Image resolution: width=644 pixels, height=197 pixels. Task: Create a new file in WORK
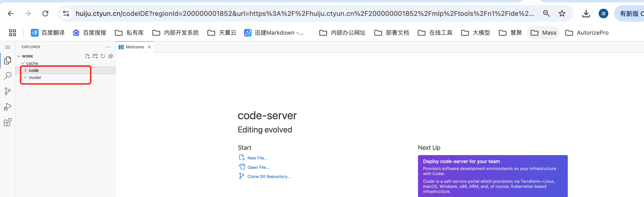(x=87, y=56)
